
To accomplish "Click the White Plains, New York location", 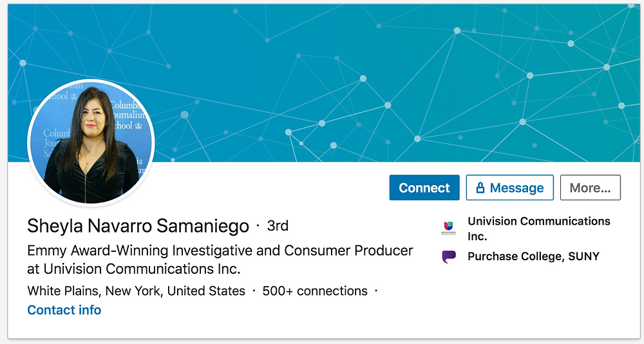I will coord(137,291).
